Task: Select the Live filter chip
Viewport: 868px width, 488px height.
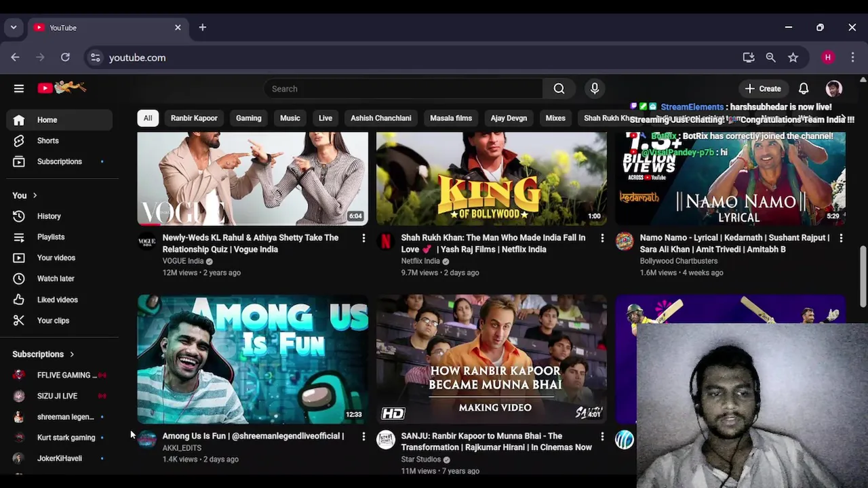Action: pyautogui.click(x=325, y=118)
